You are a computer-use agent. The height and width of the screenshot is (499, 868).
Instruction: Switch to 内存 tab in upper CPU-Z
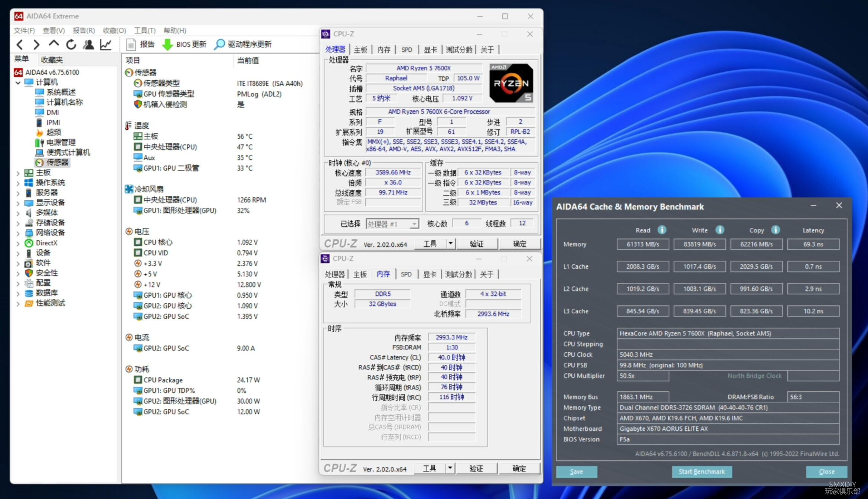(384, 50)
